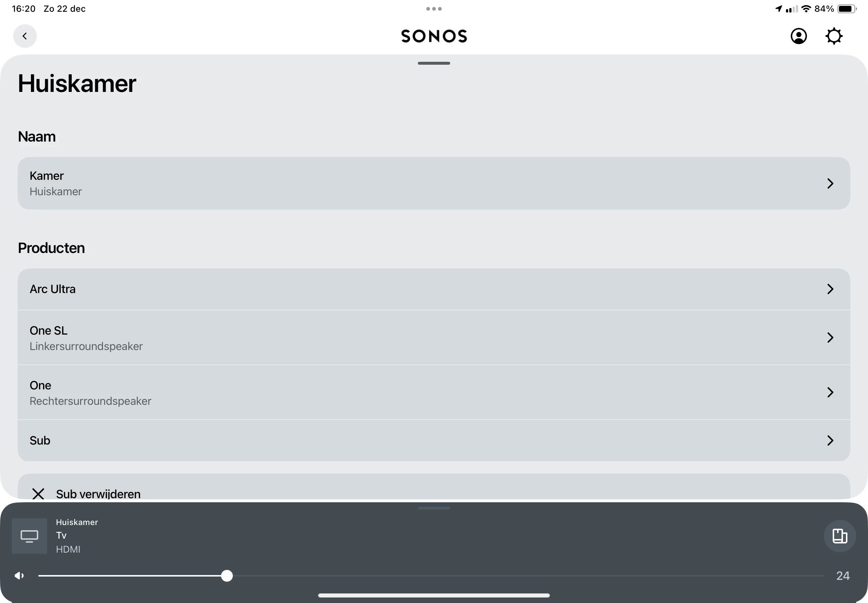The width and height of the screenshot is (868, 603).
Task: Tap the back arrow button
Action: tap(25, 36)
